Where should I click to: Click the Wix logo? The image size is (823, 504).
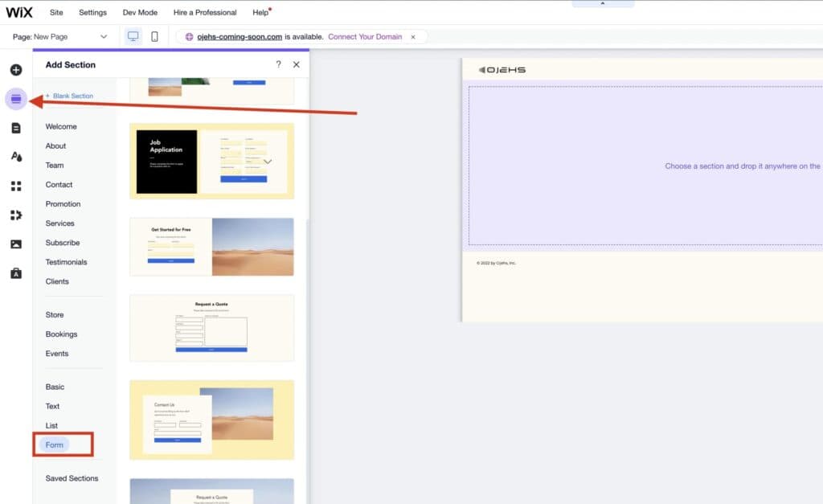19,12
